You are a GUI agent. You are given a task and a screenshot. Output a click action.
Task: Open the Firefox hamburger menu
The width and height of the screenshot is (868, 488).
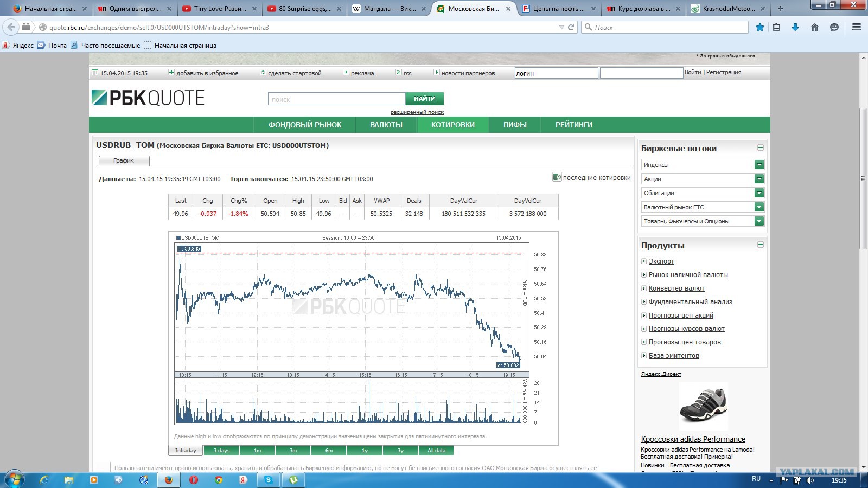[857, 27]
